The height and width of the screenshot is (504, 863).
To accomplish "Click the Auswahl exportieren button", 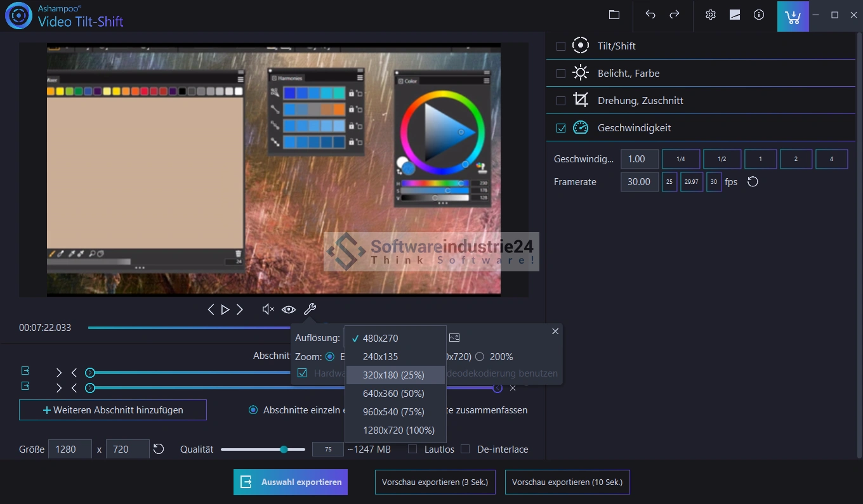I will tap(291, 482).
